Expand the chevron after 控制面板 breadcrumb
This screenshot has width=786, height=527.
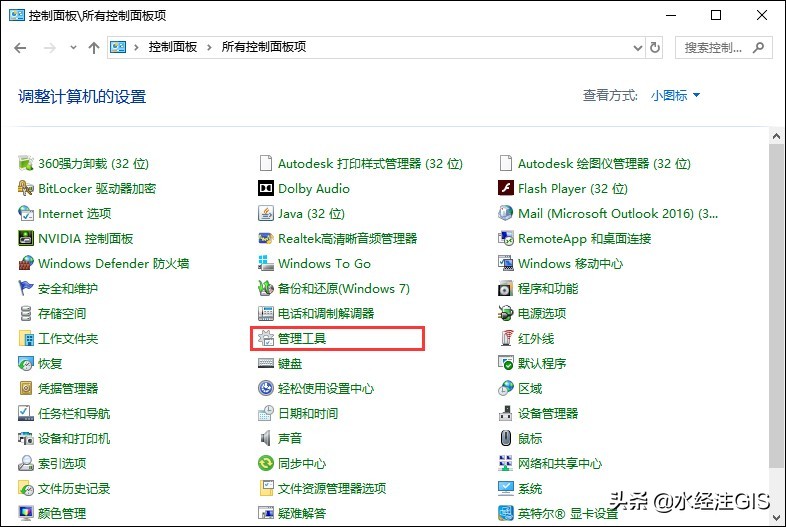[x=209, y=48]
